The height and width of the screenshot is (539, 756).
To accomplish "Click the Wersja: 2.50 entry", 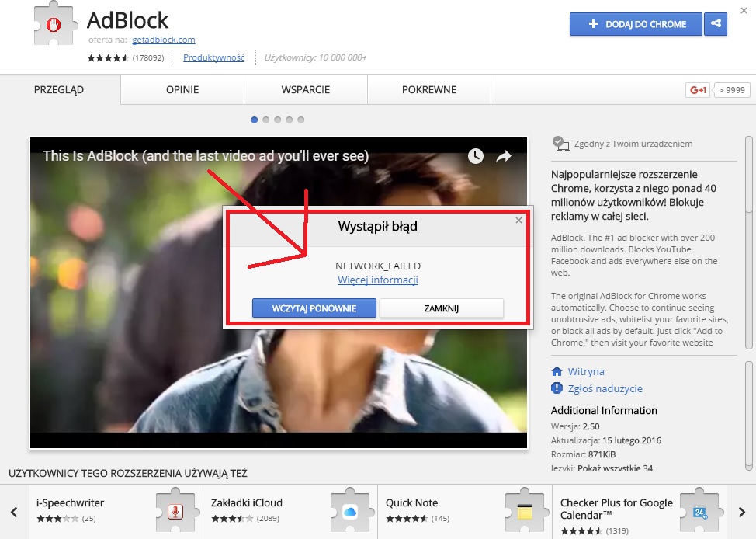I will coord(575,426).
